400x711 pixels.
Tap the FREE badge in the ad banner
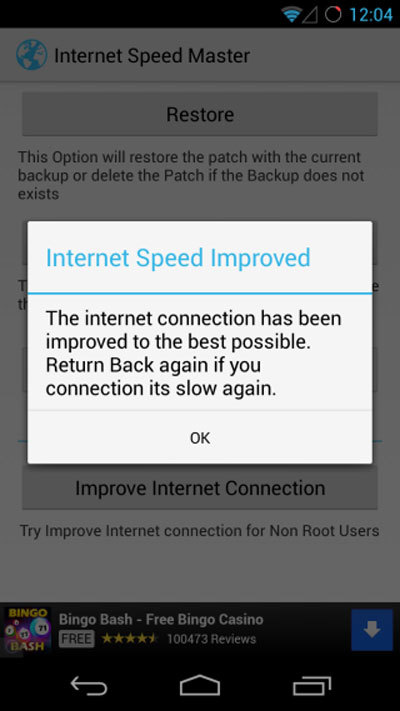point(76,639)
